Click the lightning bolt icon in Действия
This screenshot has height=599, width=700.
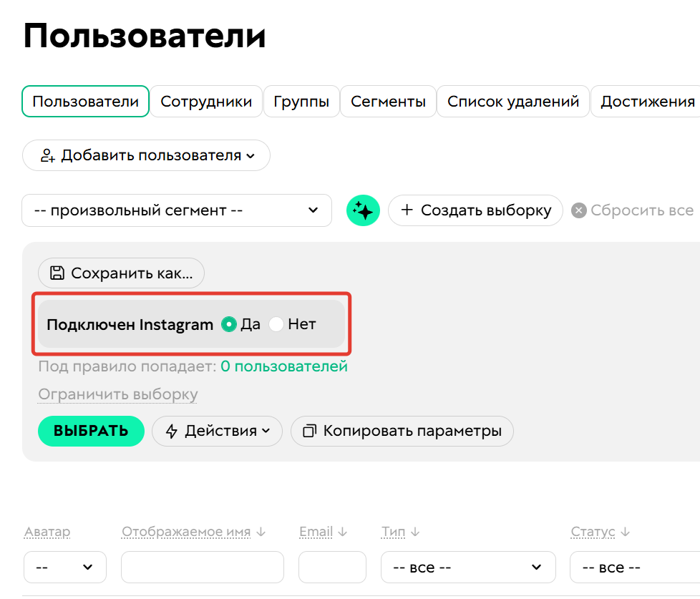click(x=172, y=431)
